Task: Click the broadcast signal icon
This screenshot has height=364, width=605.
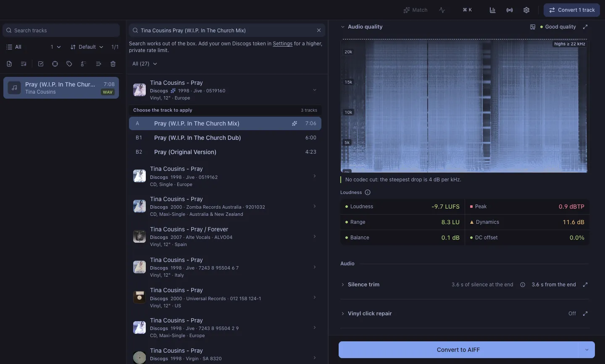Action: pos(510,10)
